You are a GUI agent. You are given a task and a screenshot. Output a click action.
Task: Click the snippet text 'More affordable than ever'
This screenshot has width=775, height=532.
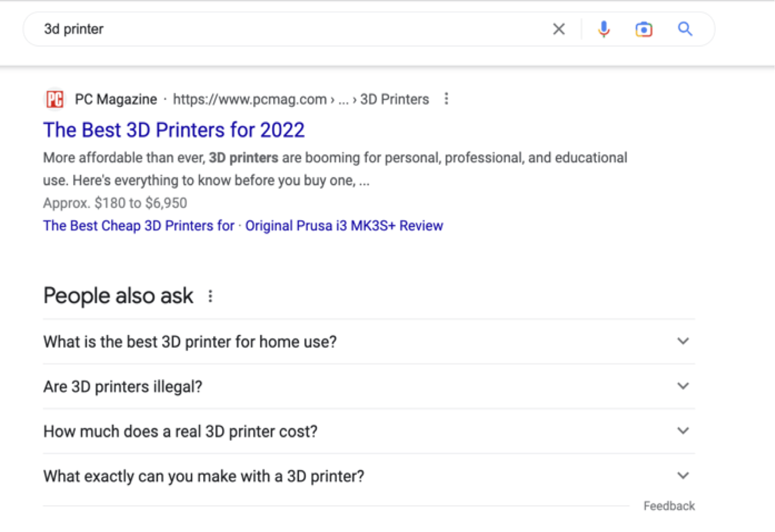tap(124, 157)
